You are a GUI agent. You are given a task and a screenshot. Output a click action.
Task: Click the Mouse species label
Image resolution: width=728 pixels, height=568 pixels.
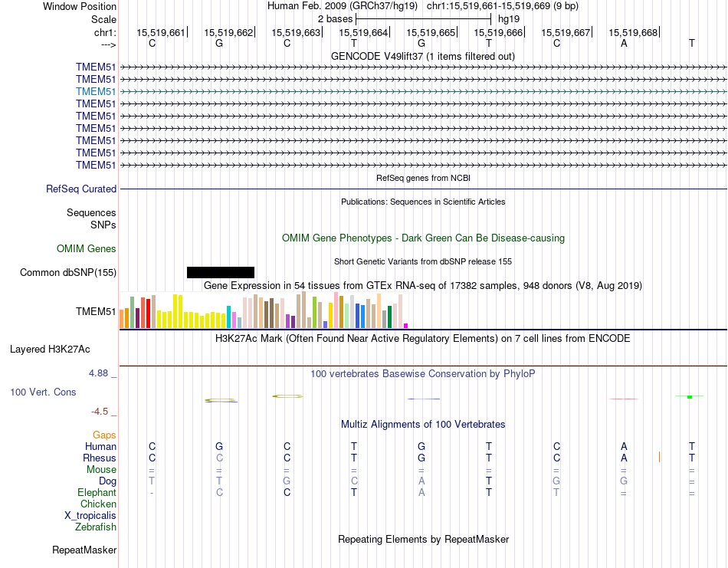(x=101, y=470)
